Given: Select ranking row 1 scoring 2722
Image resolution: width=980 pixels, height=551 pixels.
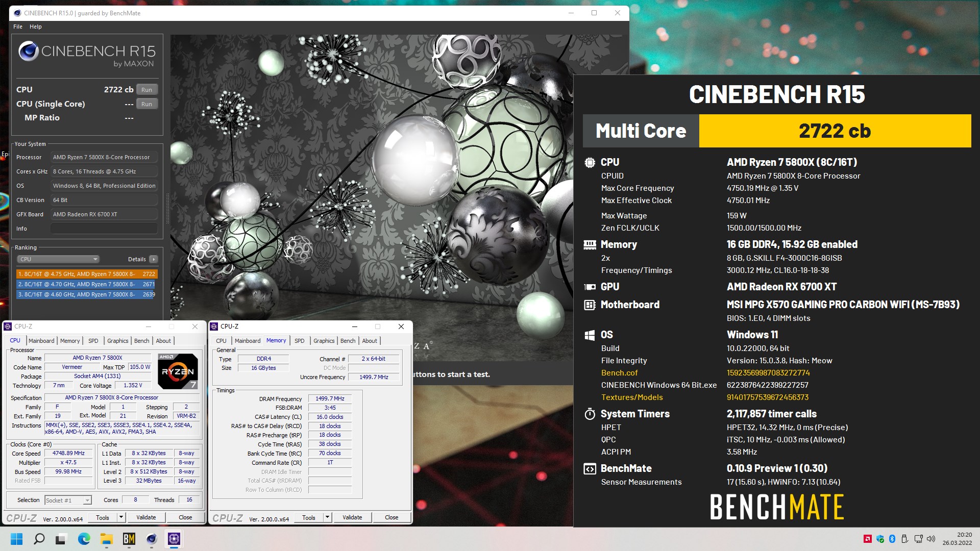Looking at the screenshot, I should [x=87, y=274].
